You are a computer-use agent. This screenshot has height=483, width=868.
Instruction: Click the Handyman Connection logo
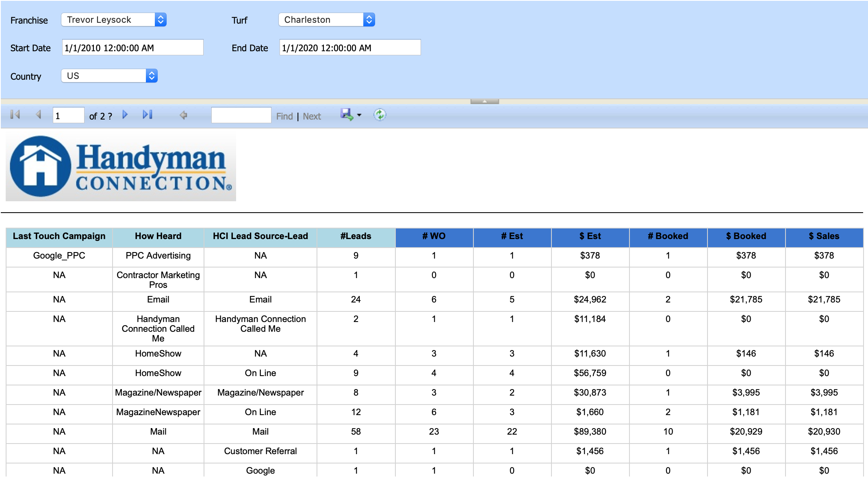click(x=121, y=167)
